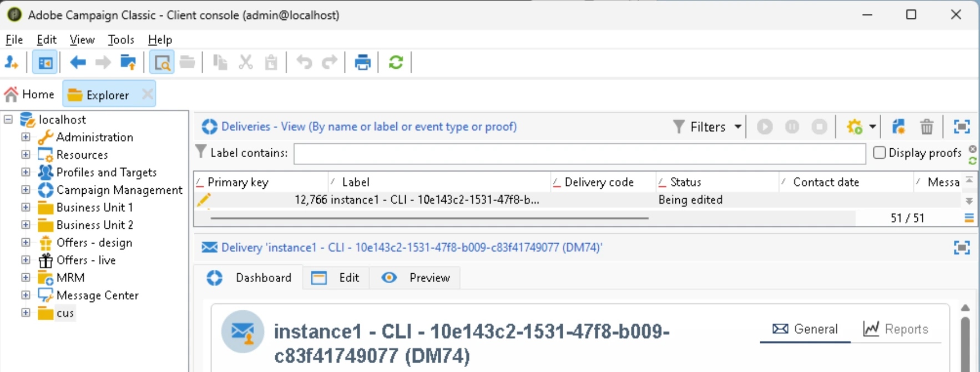The width and height of the screenshot is (980, 372).
Task: Sort by the Contact date column
Action: click(x=846, y=182)
